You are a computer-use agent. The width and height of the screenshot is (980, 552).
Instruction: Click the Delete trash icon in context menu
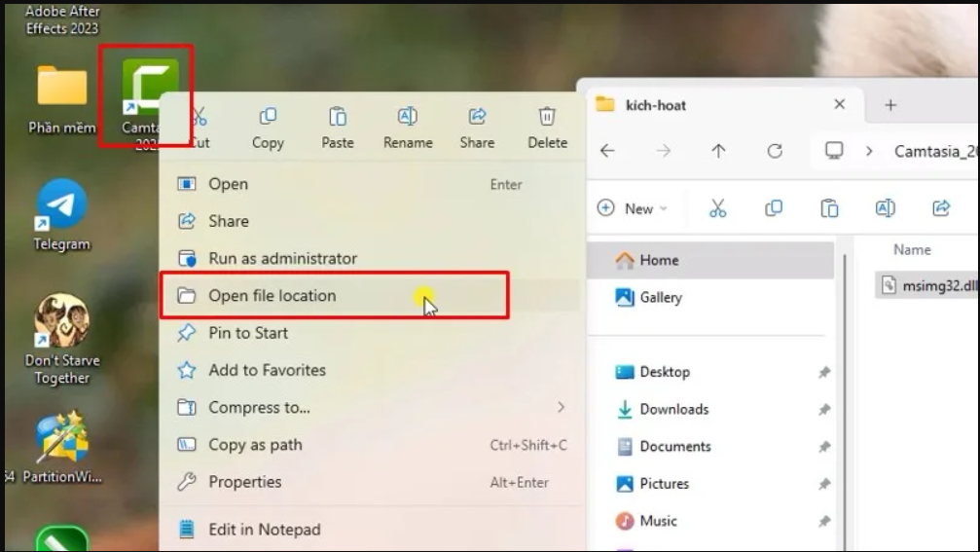pyautogui.click(x=547, y=118)
